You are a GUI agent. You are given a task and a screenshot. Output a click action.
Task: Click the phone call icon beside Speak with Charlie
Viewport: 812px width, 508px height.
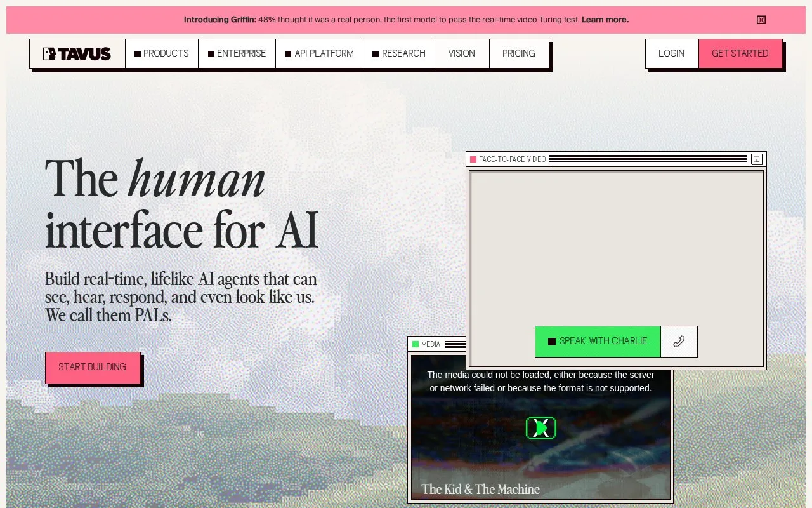[679, 342]
